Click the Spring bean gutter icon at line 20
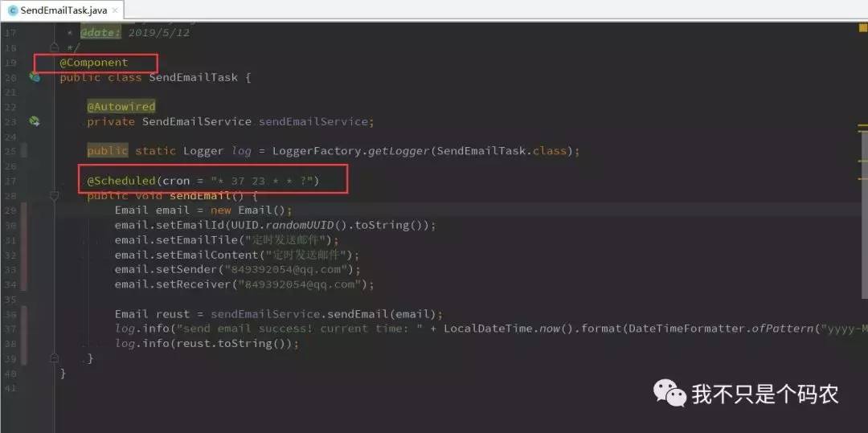Image resolution: width=868 pixels, height=433 pixels. point(35,77)
